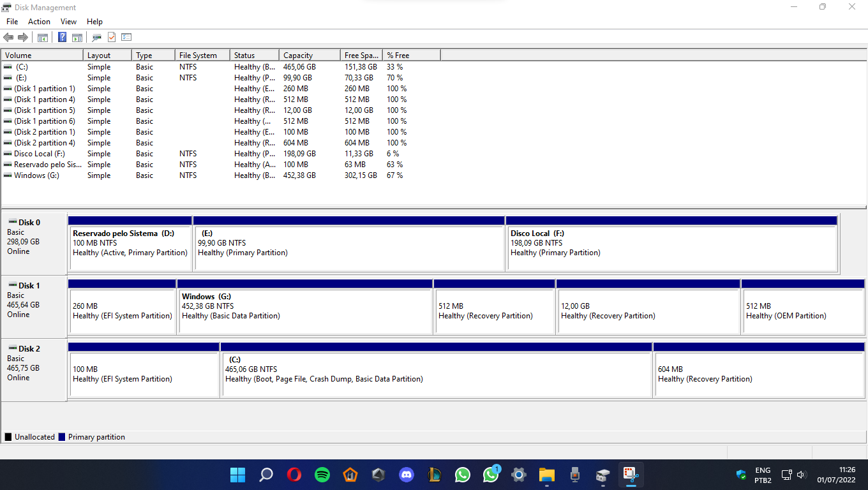Open the Help menu

pos(94,22)
